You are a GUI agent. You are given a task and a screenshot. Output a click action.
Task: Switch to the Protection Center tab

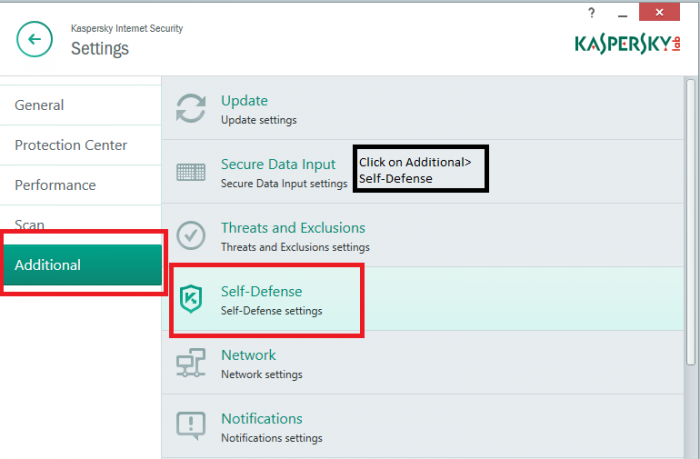click(x=71, y=145)
